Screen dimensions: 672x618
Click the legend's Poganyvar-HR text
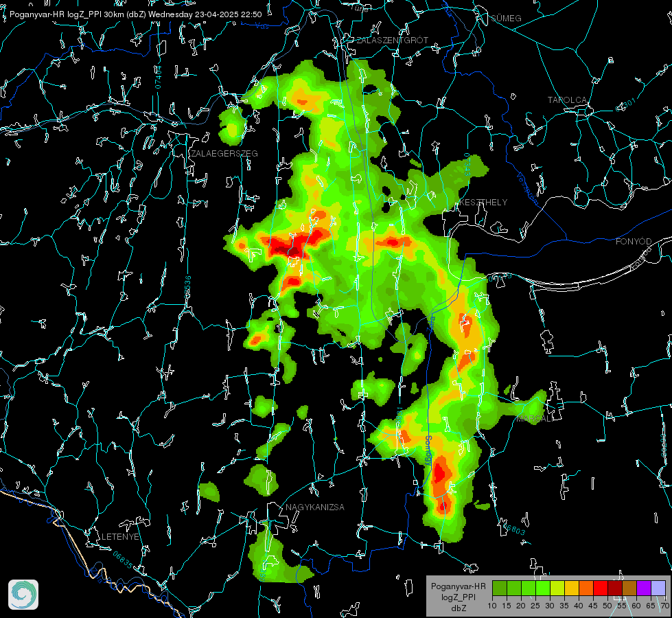458,586
